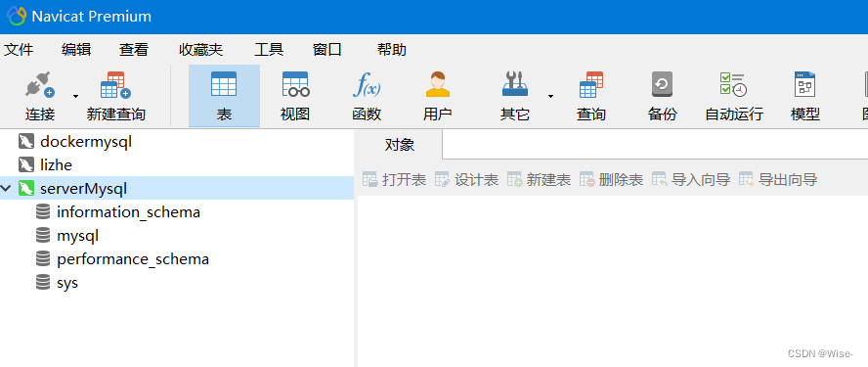This screenshot has height=367, width=868.
Task: Click the Export Wizard (导出向导) button
Action: [778, 180]
